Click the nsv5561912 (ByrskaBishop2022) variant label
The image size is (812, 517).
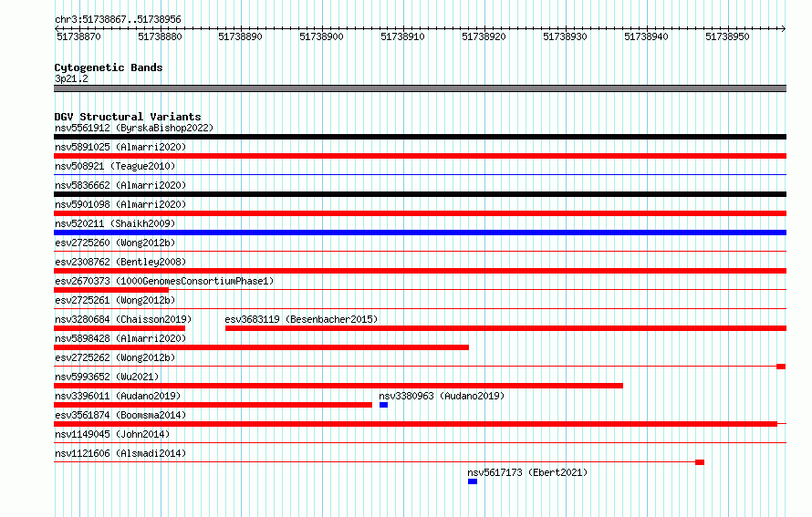click(x=134, y=128)
